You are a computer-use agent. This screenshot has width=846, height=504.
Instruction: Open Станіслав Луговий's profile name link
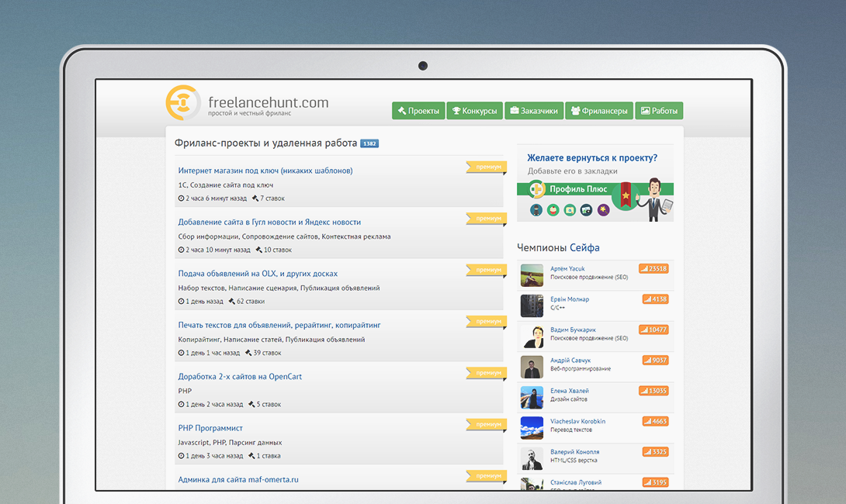tap(576, 482)
